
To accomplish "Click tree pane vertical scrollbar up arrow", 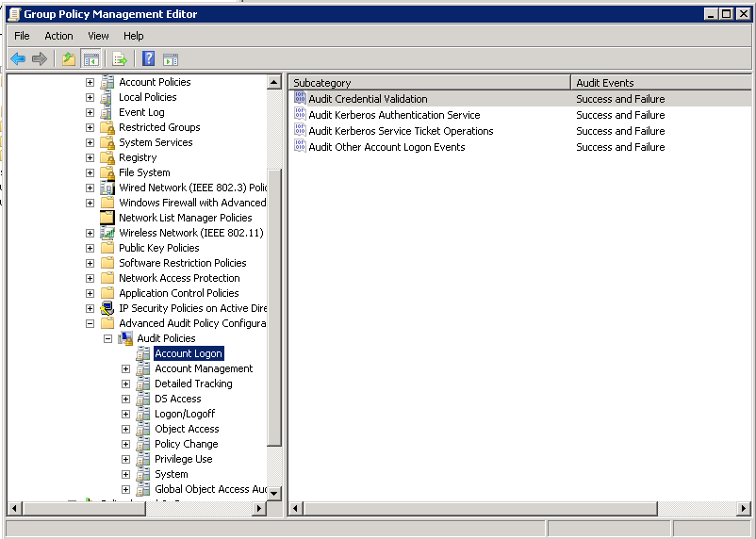I will pyautogui.click(x=274, y=82).
